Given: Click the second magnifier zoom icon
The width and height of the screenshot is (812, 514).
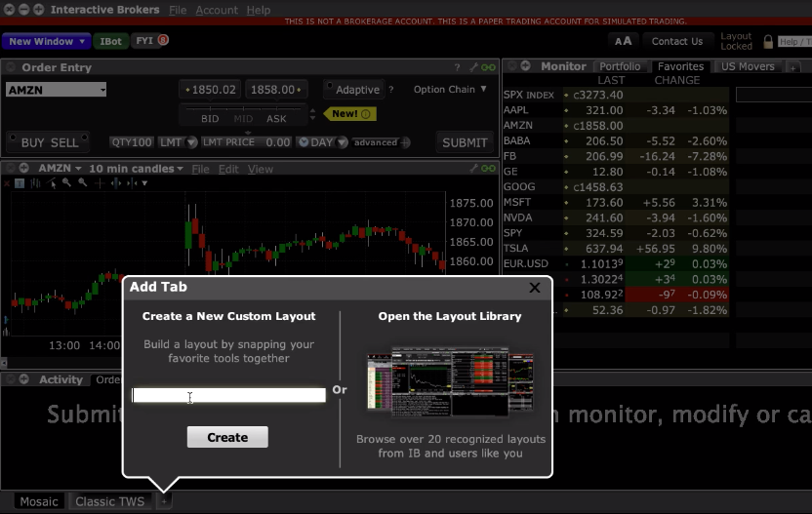Looking at the screenshot, I should 82,182.
